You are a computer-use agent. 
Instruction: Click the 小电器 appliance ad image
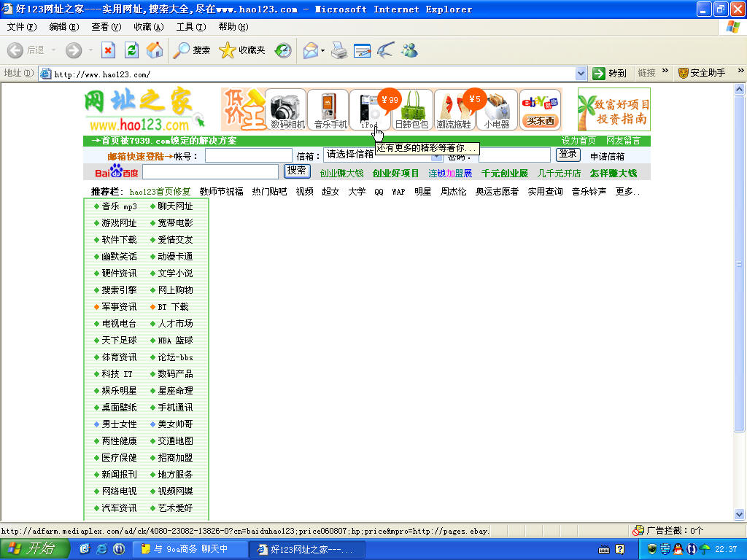(497, 110)
